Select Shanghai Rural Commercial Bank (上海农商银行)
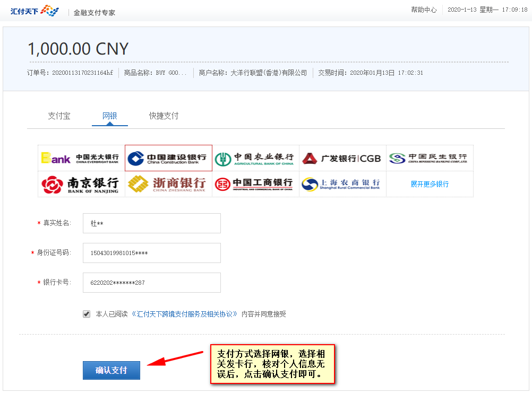The width and height of the screenshot is (532, 394). pos(342,184)
